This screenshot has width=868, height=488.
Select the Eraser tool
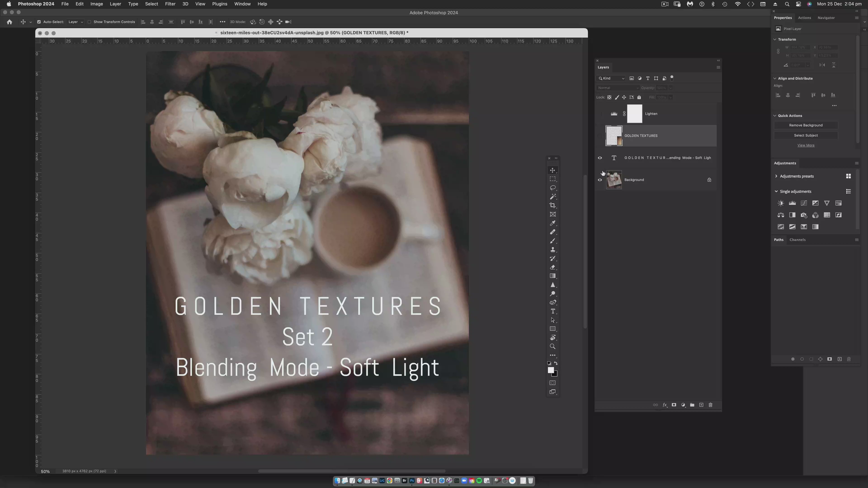click(x=553, y=267)
